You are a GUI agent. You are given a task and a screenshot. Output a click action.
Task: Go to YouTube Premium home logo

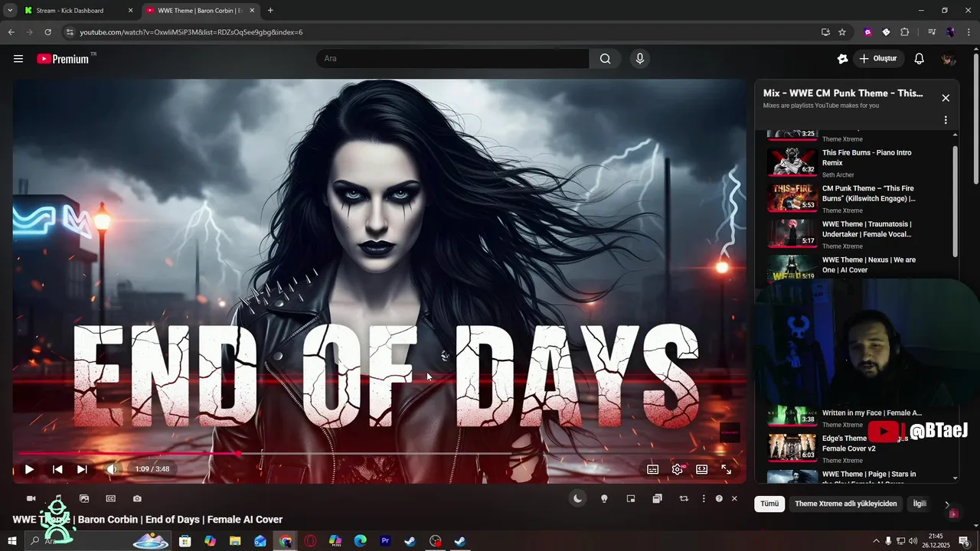click(63, 59)
